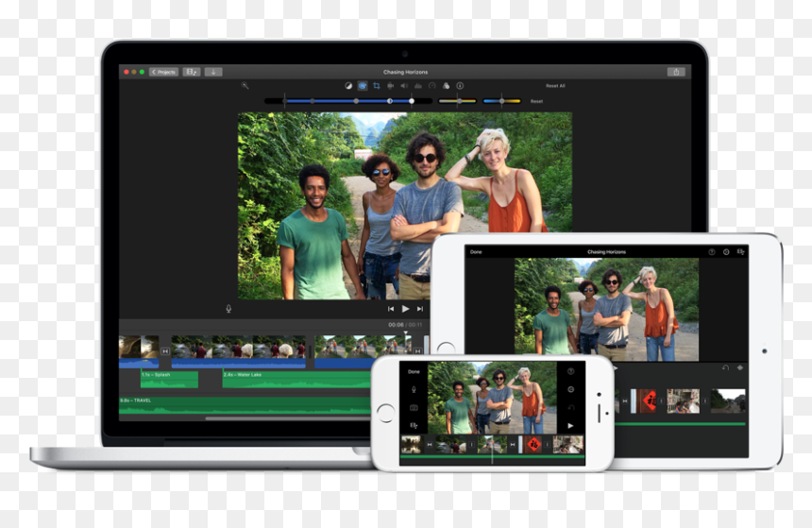Tap Done on the iPad

pos(476,252)
